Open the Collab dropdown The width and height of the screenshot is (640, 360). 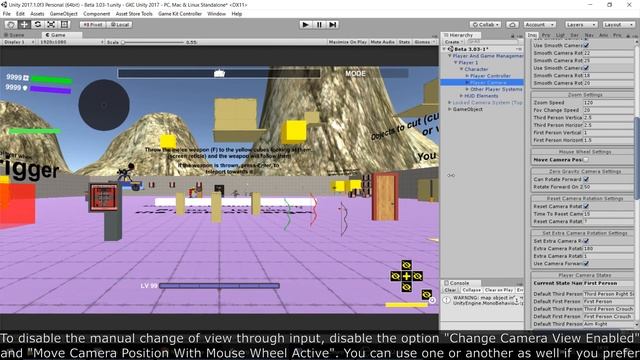[x=485, y=24]
